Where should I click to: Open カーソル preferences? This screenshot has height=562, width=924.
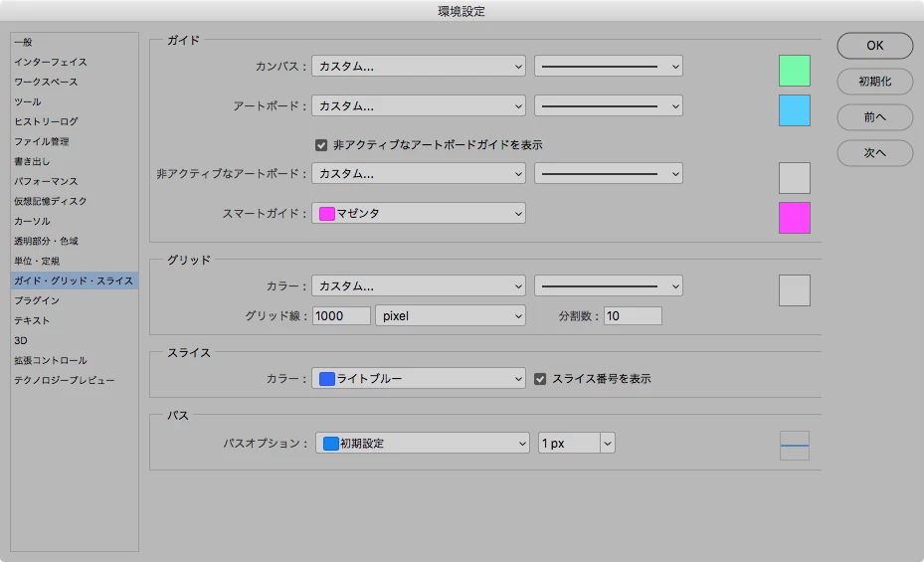[x=32, y=222]
